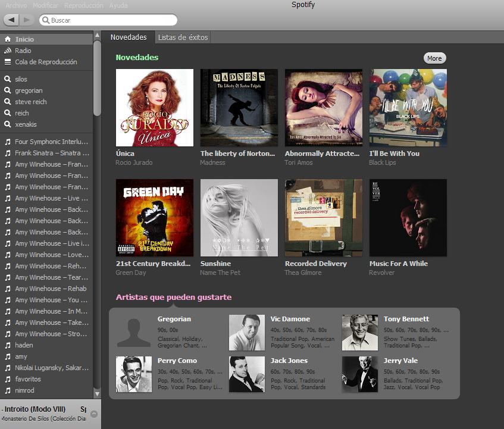504x429 pixels.
Task: Click the search icon next to xenakis
Action: point(7,124)
